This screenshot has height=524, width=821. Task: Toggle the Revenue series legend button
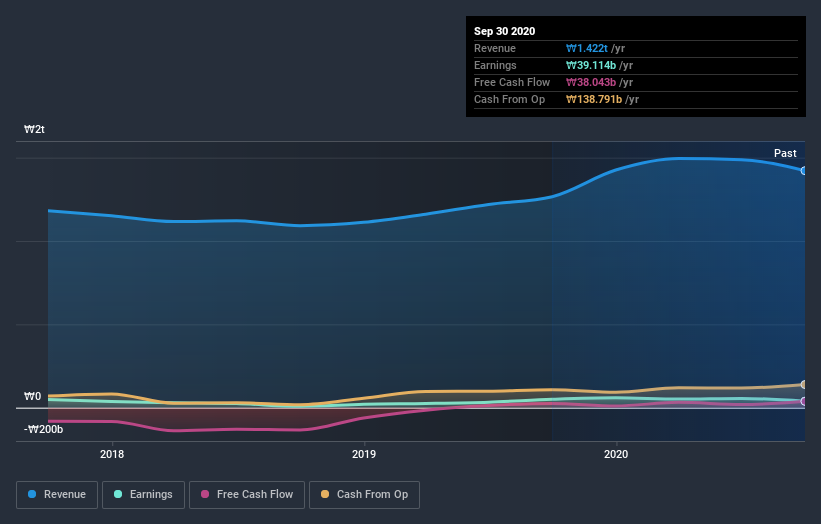pyautogui.click(x=57, y=495)
